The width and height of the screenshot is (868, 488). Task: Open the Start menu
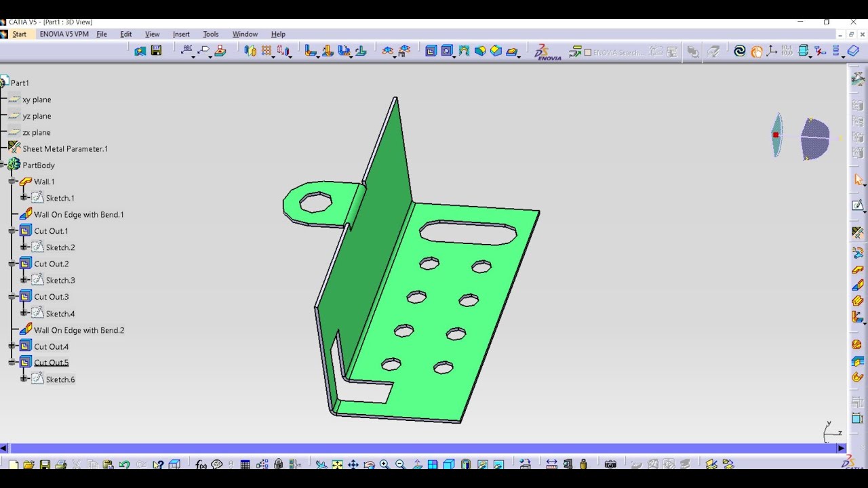pyautogui.click(x=19, y=34)
